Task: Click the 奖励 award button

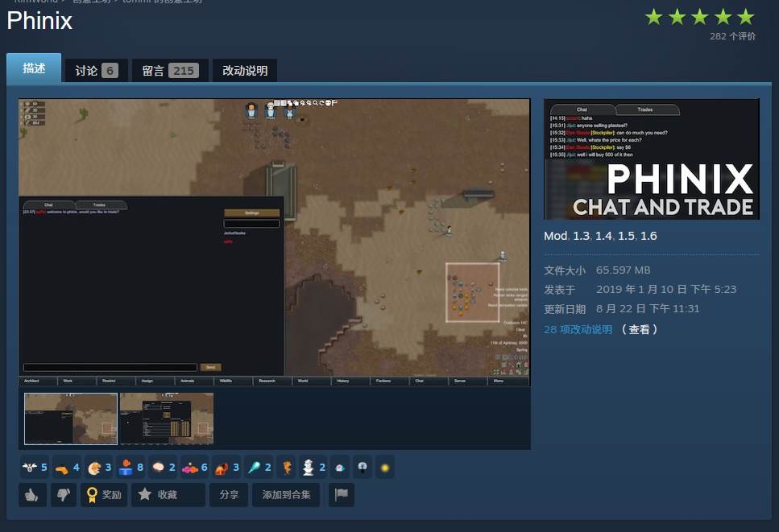Action: pyautogui.click(x=104, y=495)
